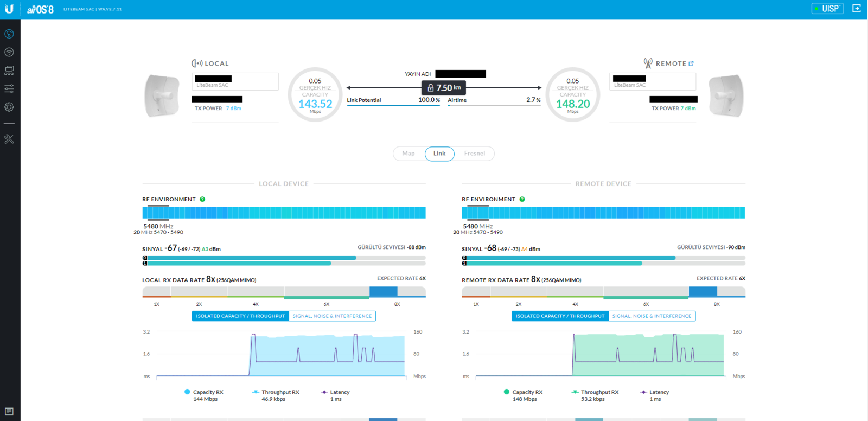
Task: Click local TX power value 7 dBm
Action: pos(234,109)
